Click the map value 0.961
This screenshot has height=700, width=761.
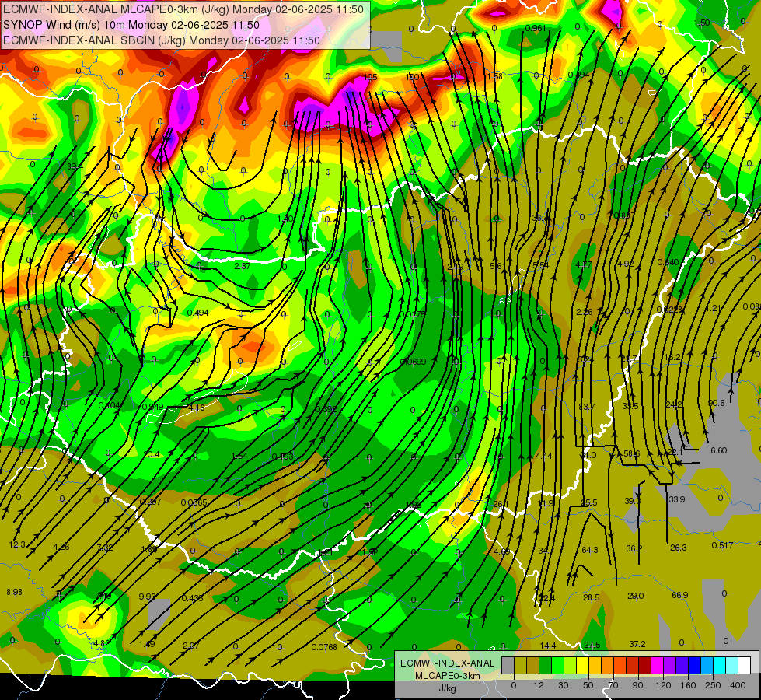tap(536, 28)
